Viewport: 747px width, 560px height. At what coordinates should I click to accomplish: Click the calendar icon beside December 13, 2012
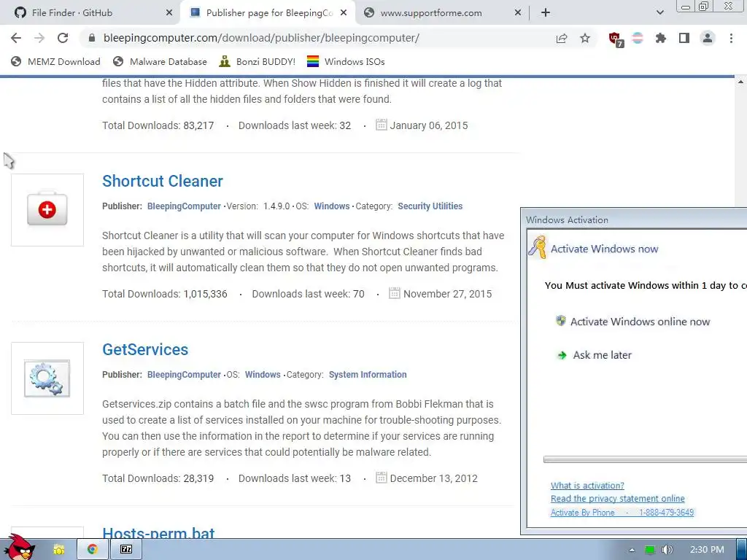coord(381,477)
